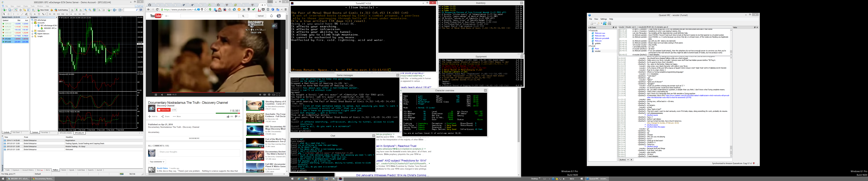Image resolution: width=868 pixels, height=181 pixels.
Task: Open the #bitcoin-pricetalk channel in Quassel
Action: coord(602,38)
